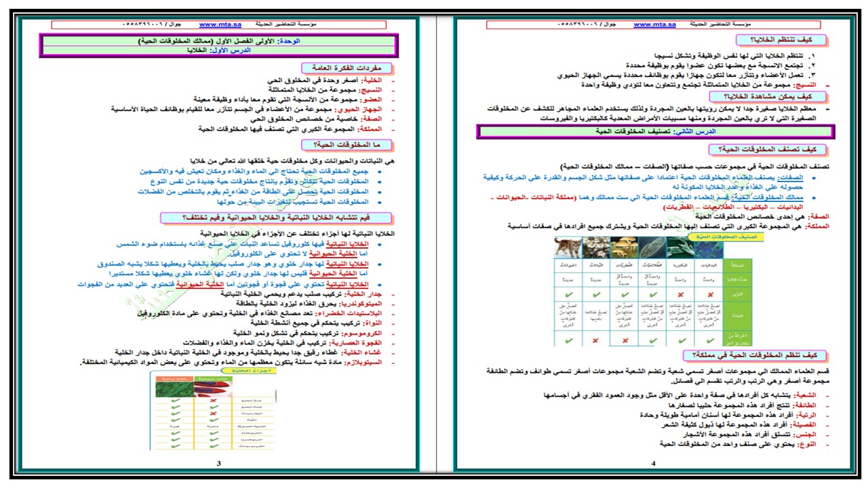This screenshot has width=868, height=488.
Task: Select the heading 'ما المخلوقات الحية؟'
Action: point(347,144)
